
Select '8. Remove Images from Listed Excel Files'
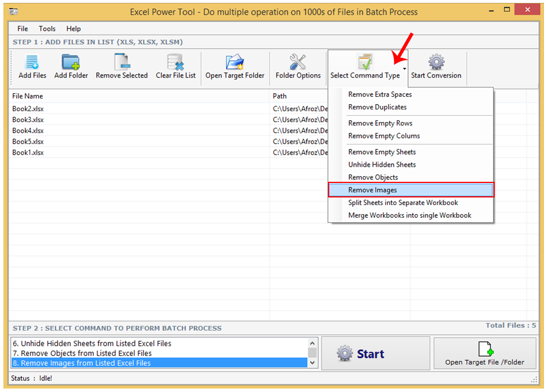(159, 363)
